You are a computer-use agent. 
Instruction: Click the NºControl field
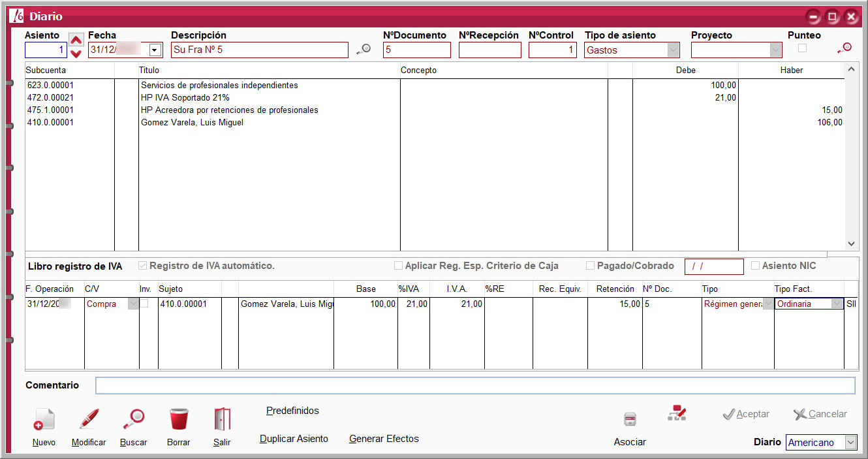pos(553,50)
